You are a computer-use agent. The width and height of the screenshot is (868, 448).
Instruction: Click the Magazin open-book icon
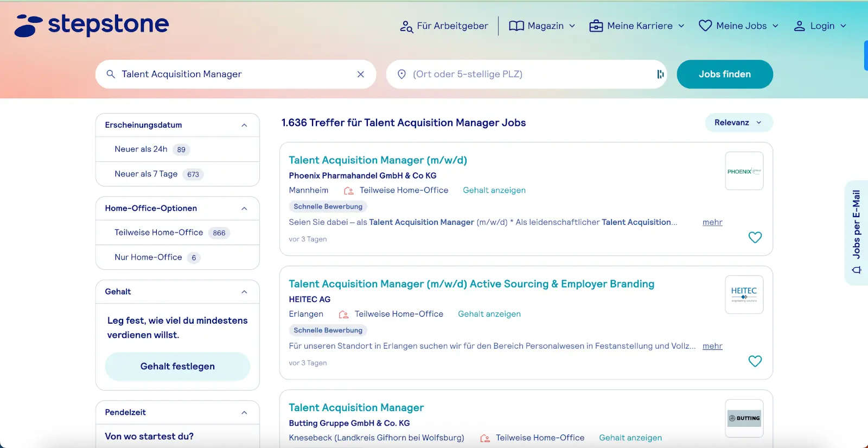coord(516,26)
